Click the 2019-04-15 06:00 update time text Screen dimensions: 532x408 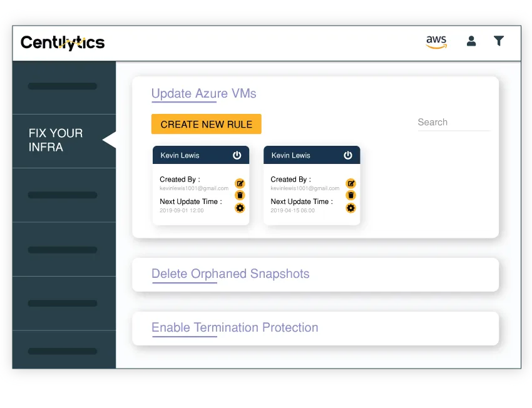point(292,211)
